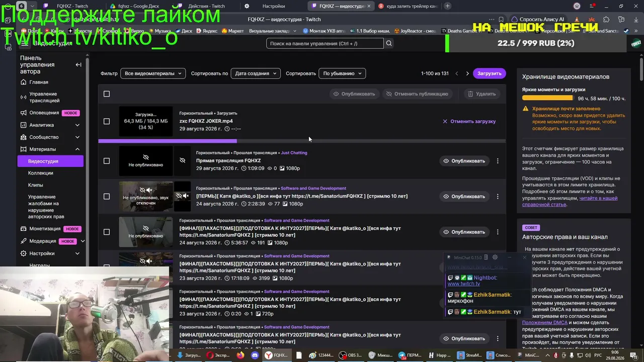The width and height of the screenshot is (644, 362).
Task: Open the browser tab list dropdown arrow
Action: click(33, 6)
